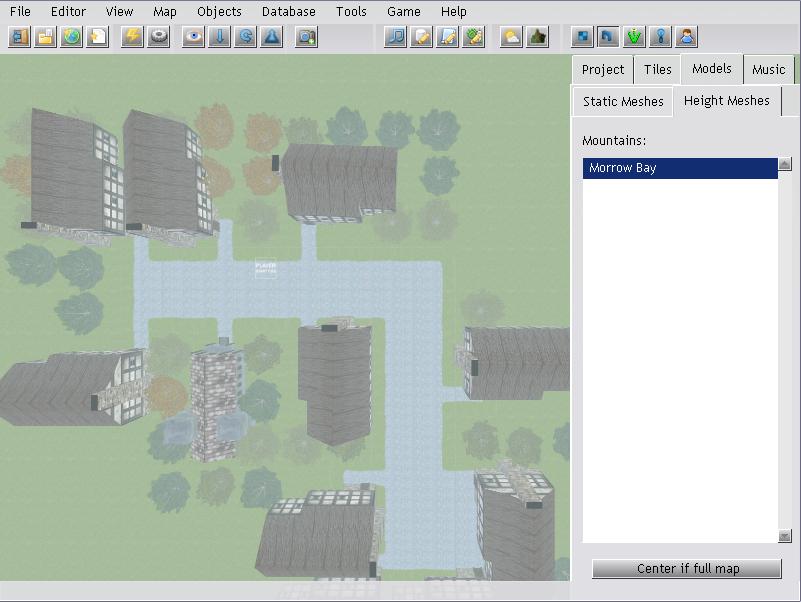The width and height of the screenshot is (801, 602).
Task: Click the open folder icon in toolbar
Action: tap(45, 37)
